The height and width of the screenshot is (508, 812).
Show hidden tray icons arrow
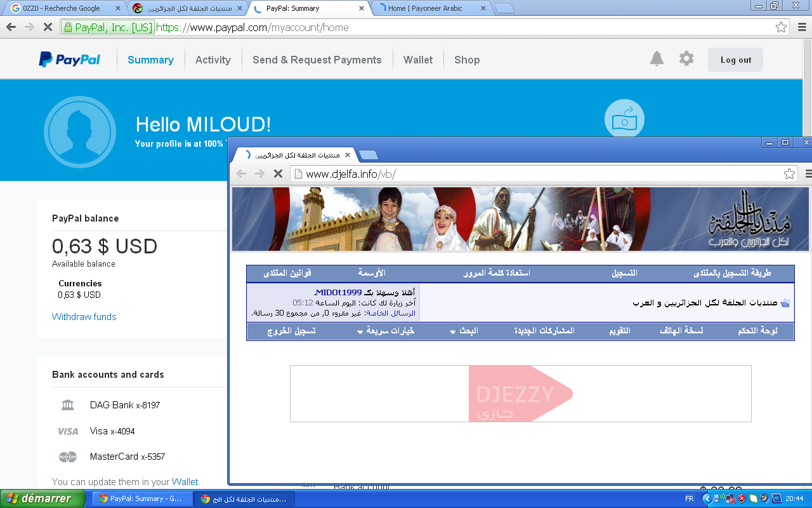707,498
